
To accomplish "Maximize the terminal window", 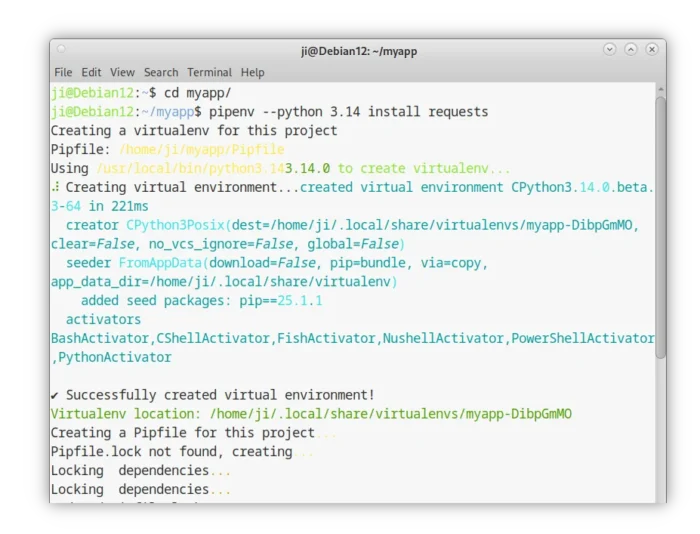I will click(x=631, y=49).
